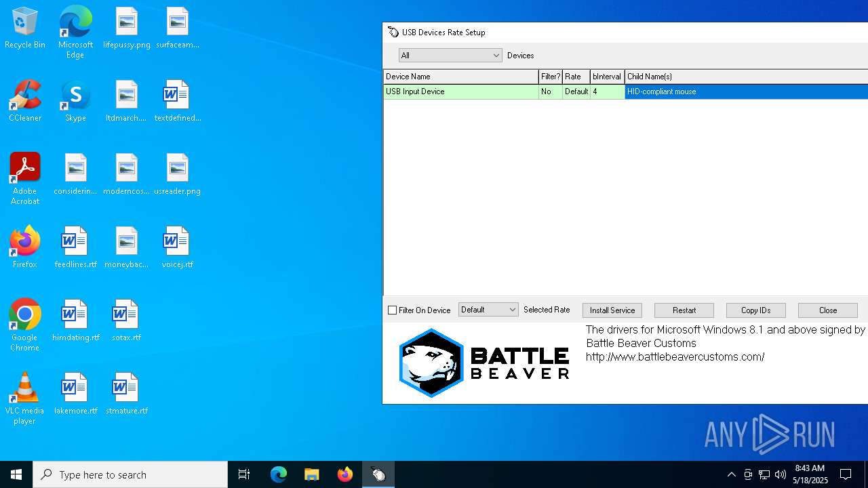Click the Restart button
This screenshot has width=868, height=488.
tap(684, 310)
